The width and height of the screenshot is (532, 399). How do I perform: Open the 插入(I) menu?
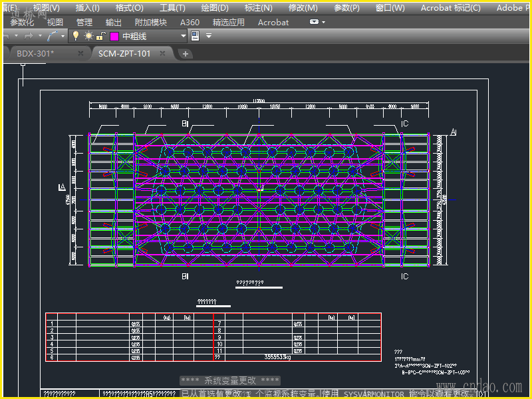[88, 8]
